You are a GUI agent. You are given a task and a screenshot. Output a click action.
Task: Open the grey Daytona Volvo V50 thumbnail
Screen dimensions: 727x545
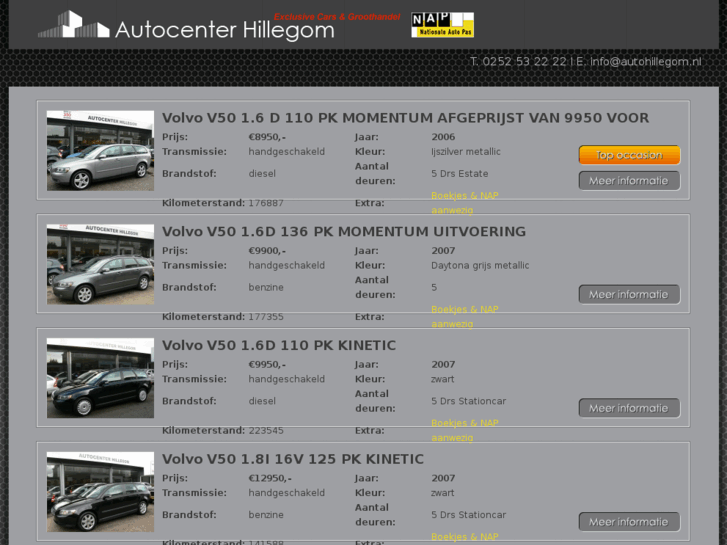click(100, 264)
